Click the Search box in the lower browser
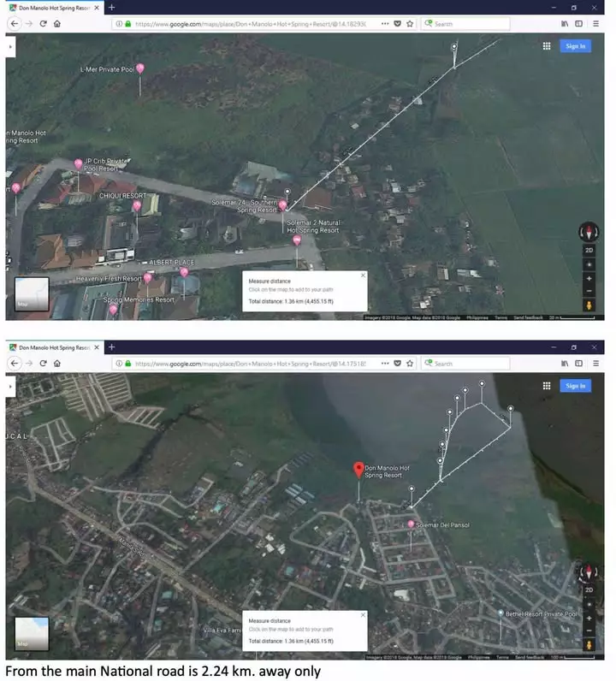The width and height of the screenshot is (616, 681). coord(465,364)
